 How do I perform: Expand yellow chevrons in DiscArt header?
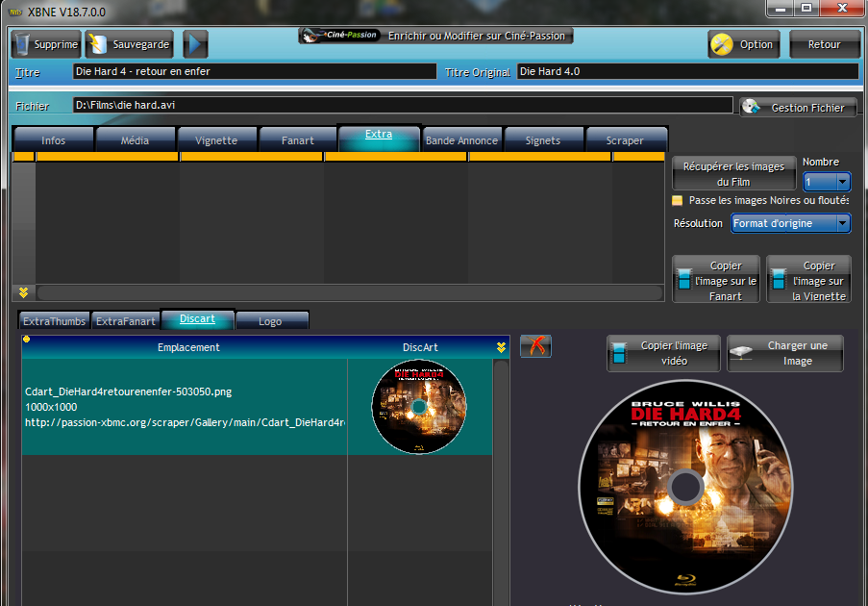click(501, 347)
